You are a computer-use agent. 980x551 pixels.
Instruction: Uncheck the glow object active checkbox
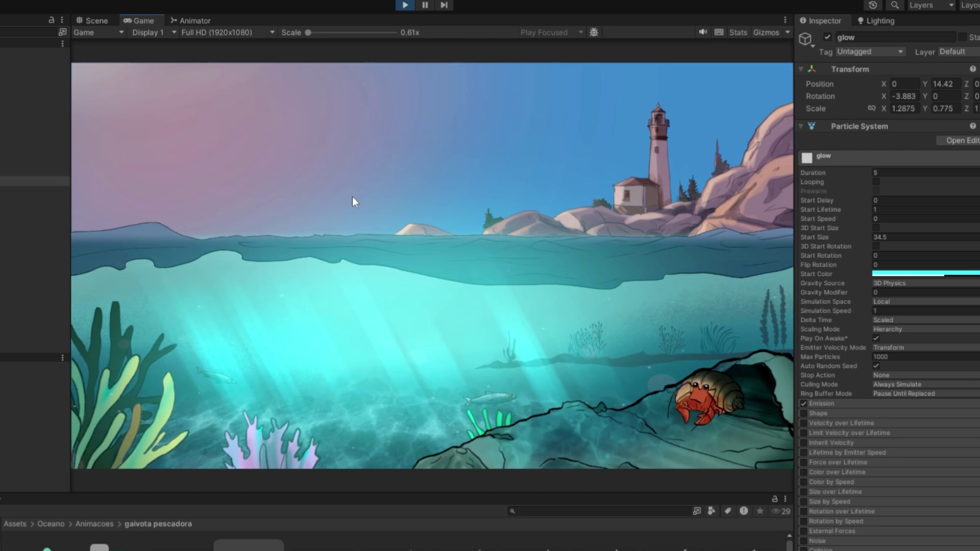click(827, 37)
